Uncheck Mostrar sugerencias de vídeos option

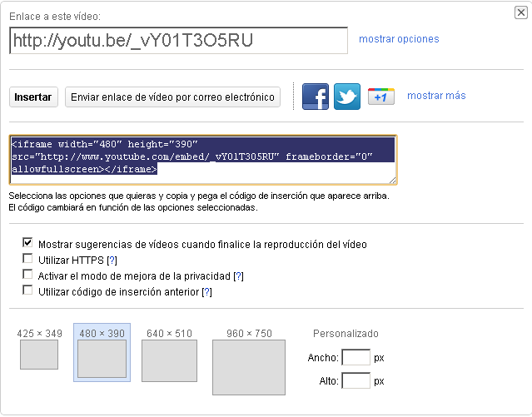tap(27, 242)
